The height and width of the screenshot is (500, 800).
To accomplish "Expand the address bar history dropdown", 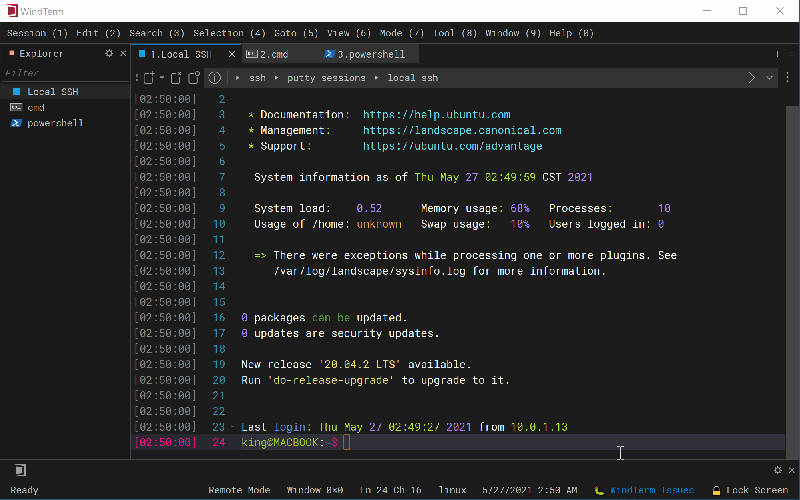I will point(769,78).
